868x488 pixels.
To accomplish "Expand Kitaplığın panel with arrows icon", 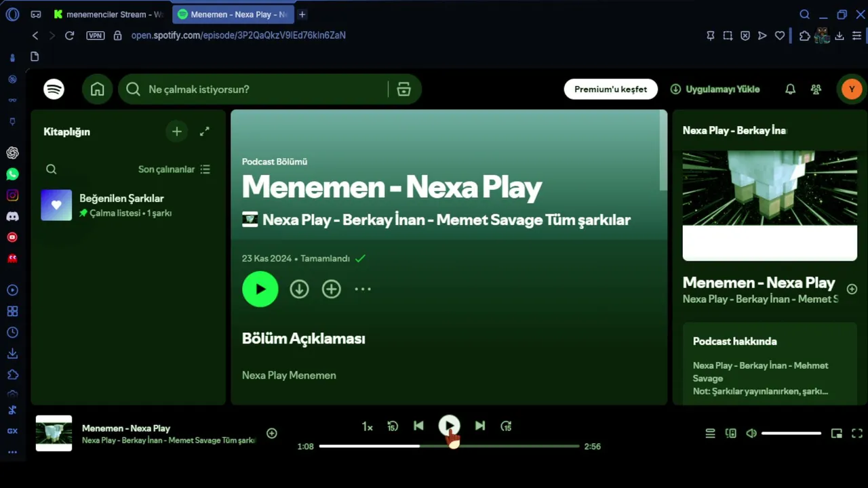I will click(x=204, y=131).
